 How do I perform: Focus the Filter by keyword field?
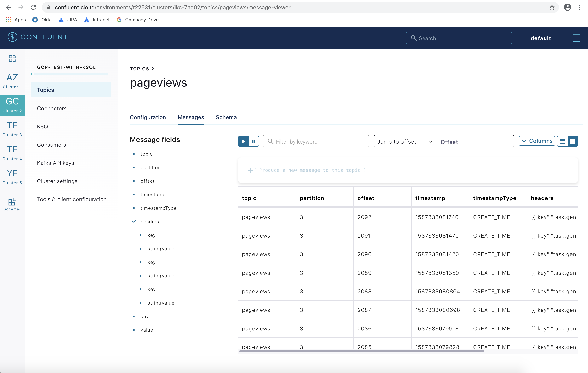pos(316,142)
